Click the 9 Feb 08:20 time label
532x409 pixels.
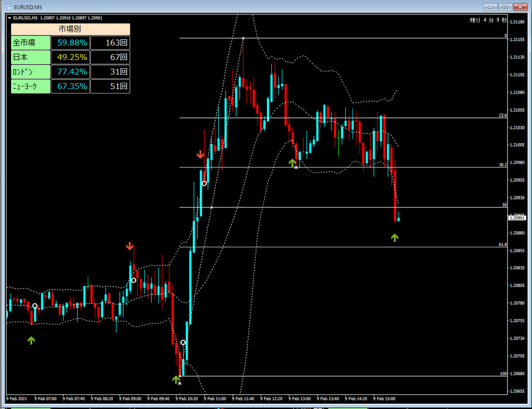click(x=102, y=398)
